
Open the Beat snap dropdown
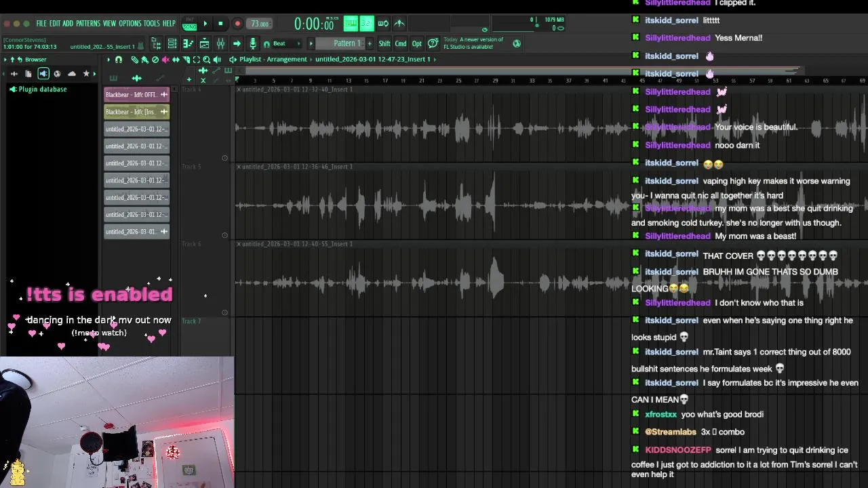[283, 43]
